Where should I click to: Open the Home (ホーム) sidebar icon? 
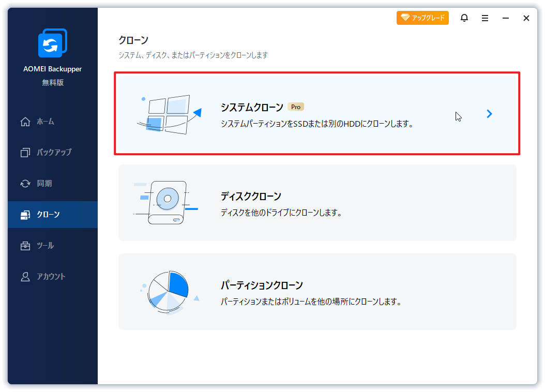click(x=25, y=122)
